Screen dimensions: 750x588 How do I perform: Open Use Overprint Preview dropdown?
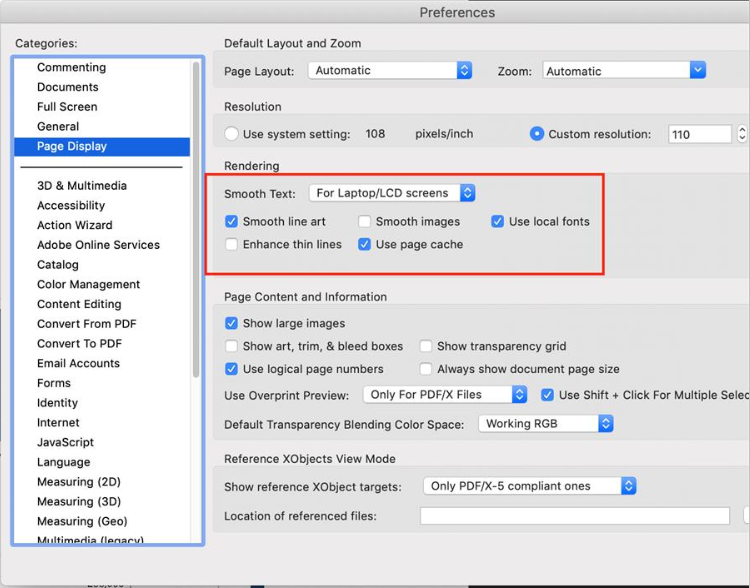444,395
